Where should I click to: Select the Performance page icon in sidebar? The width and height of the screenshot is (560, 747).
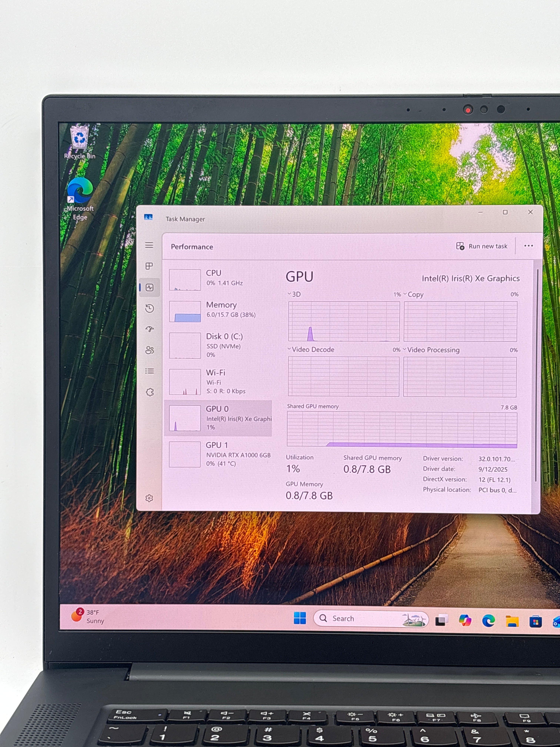[x=149, y=287]
